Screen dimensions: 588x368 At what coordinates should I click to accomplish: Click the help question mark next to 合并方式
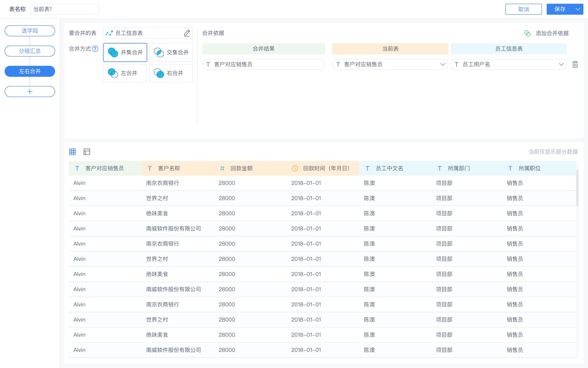tap(95, 49)
